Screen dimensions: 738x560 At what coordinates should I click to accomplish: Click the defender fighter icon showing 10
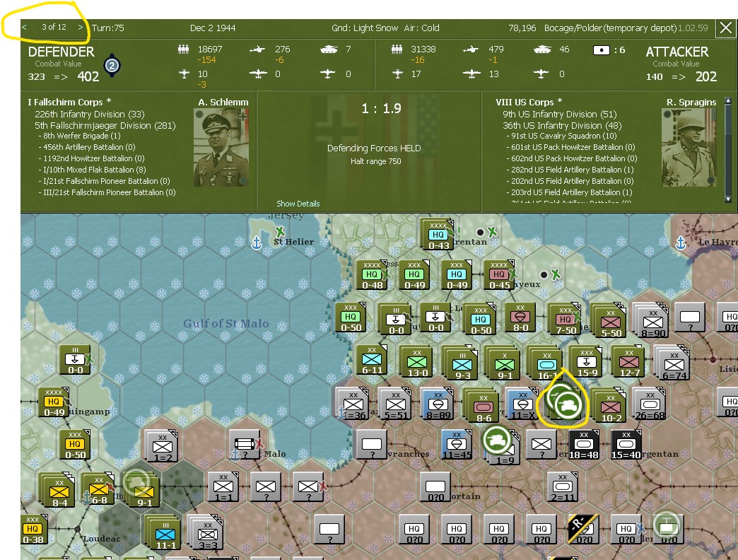[x=184, y=73]
